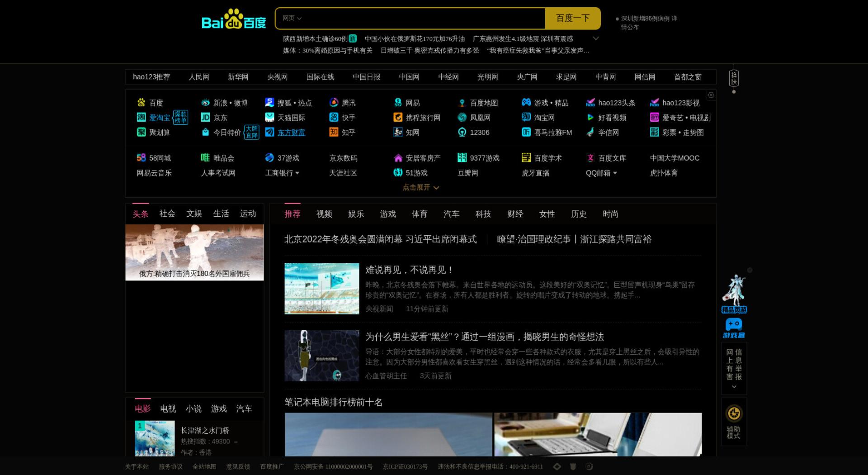Click the 携程旅行网 icon
This screenshot has height=475, width=868.
(398, 118)
